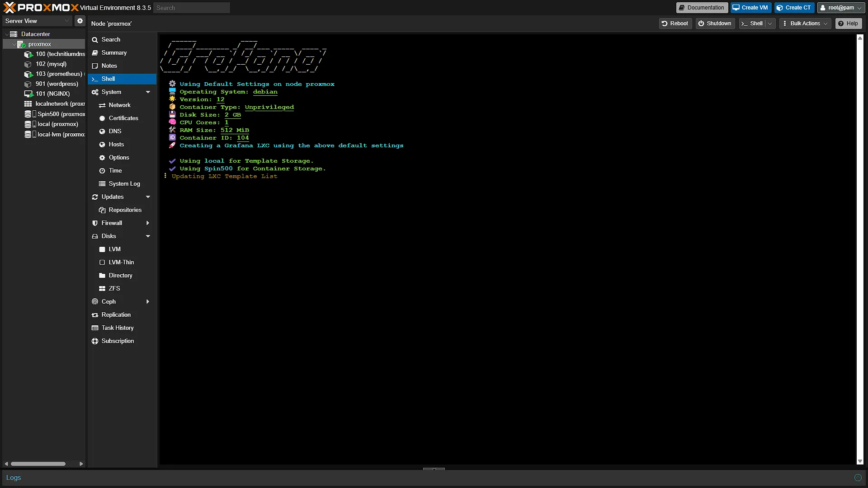Open the Task History page

coord(122,328)
